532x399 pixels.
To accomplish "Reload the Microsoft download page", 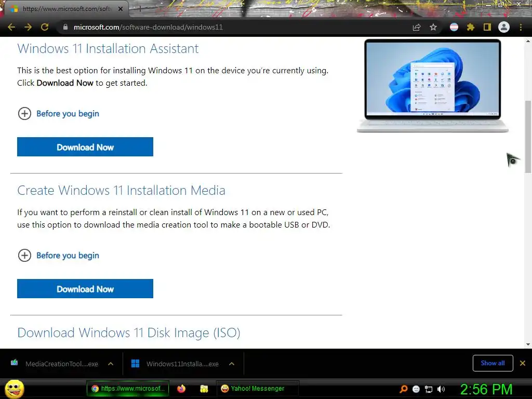I will (x=45, y=27).
